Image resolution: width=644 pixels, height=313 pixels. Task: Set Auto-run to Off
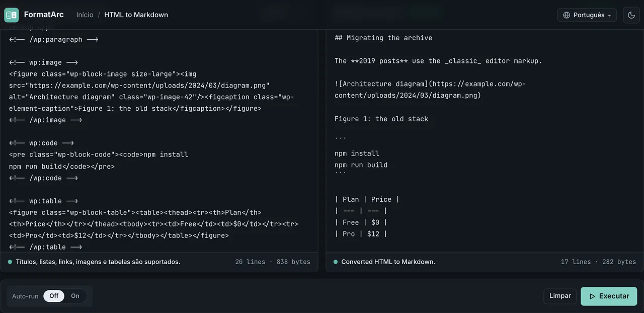coord(54,296)
